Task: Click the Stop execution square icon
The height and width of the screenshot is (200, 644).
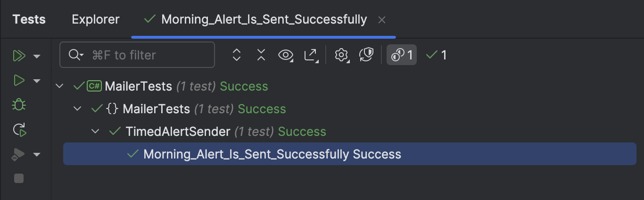Action: tap(19, 178)
